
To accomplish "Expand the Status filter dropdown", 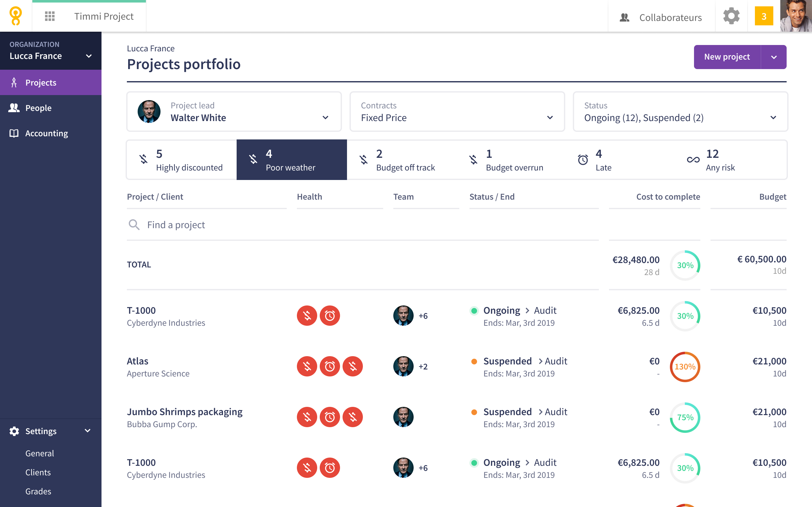I will 680,112.
